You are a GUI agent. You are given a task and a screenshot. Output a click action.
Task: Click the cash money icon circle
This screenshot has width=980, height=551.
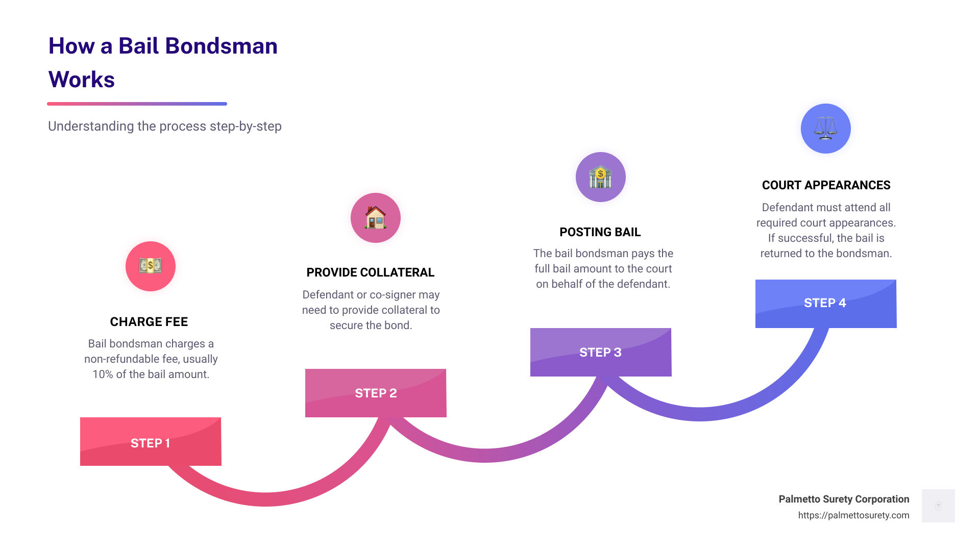151,266
